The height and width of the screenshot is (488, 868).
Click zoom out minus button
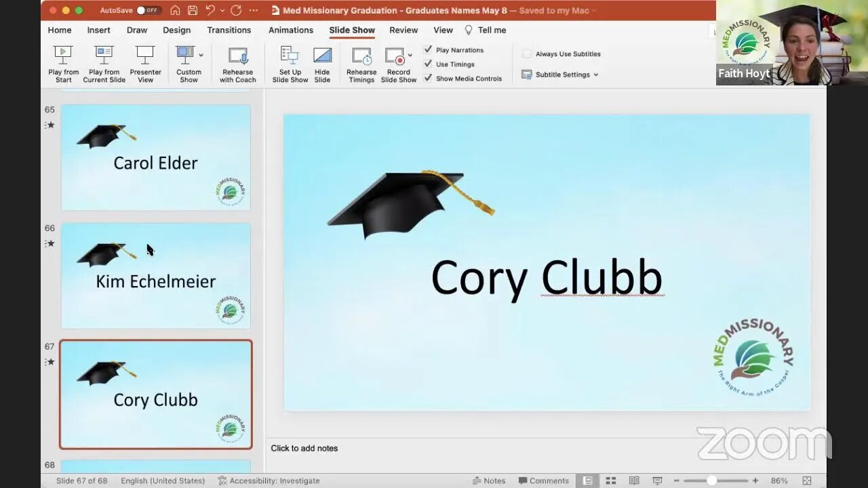point(676,481)
